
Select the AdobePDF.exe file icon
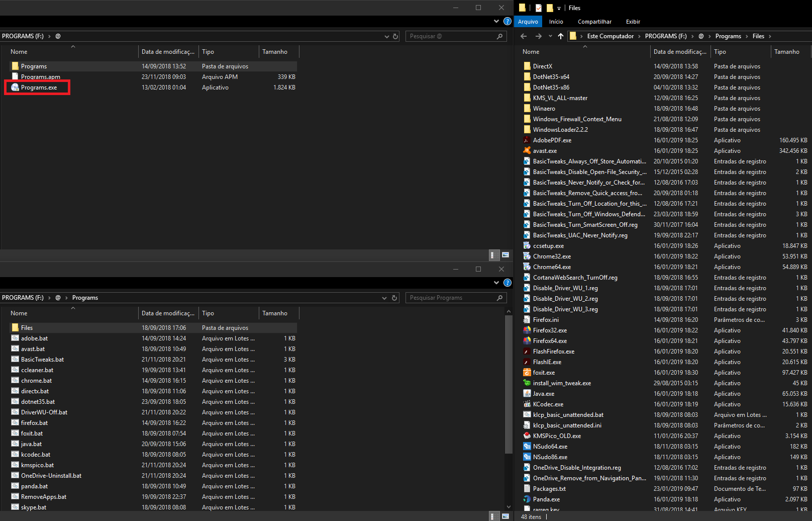pos(527,140)
